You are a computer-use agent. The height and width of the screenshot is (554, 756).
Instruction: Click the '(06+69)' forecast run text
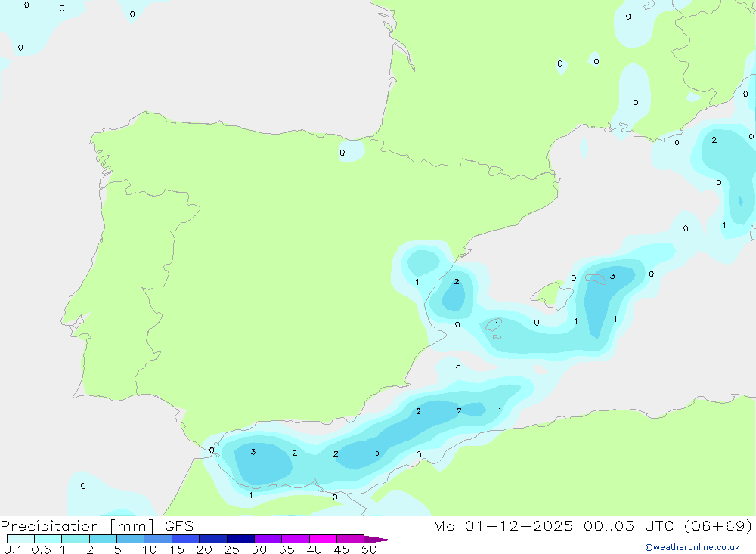(718, 525)
